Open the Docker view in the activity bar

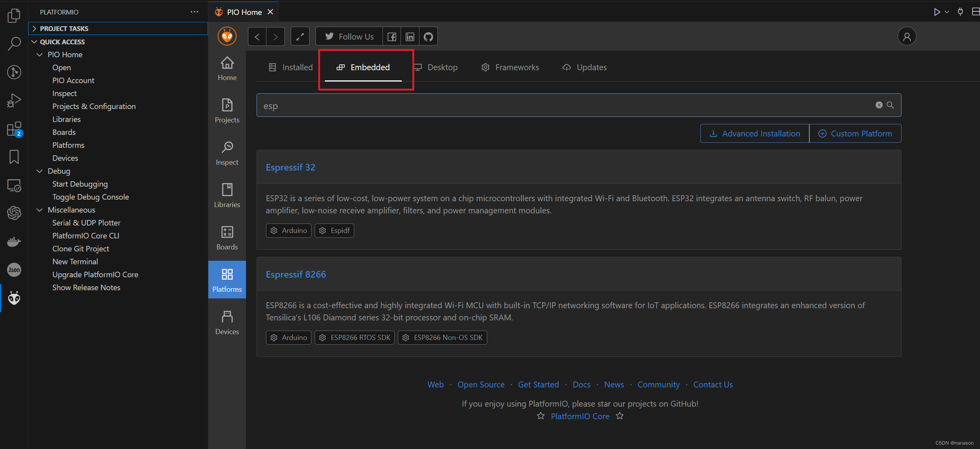pyautogui.click(x=14, y=242)
